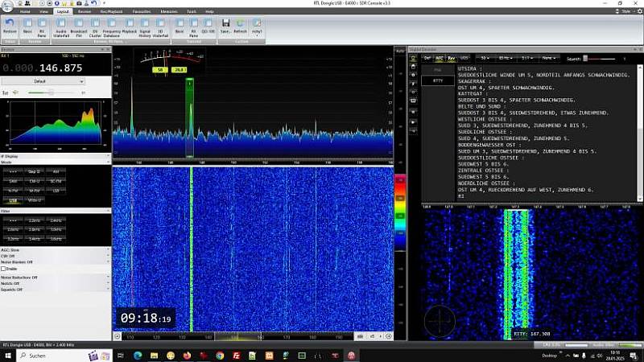The image size is (644, 362).
Task: Click the volume slider under Default
Action: click(52, 93)
